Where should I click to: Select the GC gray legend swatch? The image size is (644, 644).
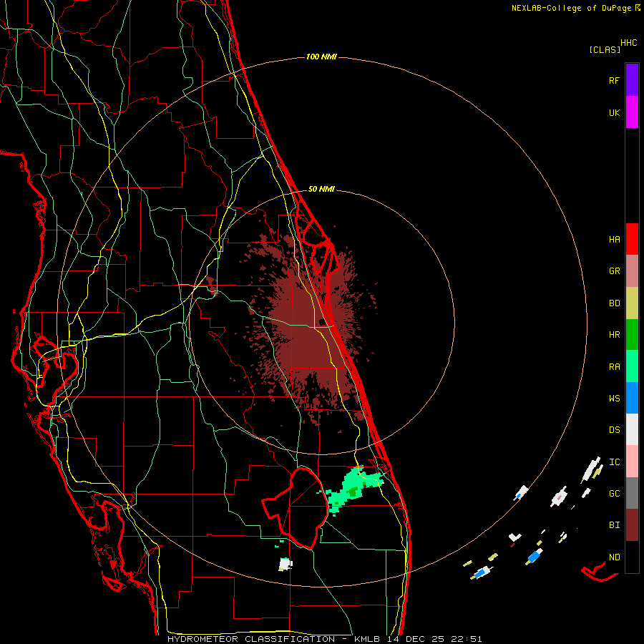pyautogui.click(x=632, y=493)
